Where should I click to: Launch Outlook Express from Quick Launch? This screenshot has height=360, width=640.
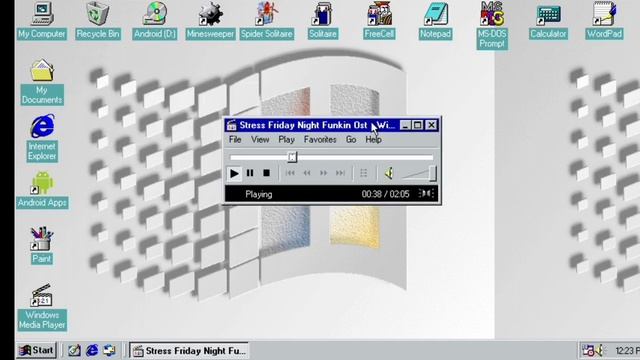coord(109,350)
